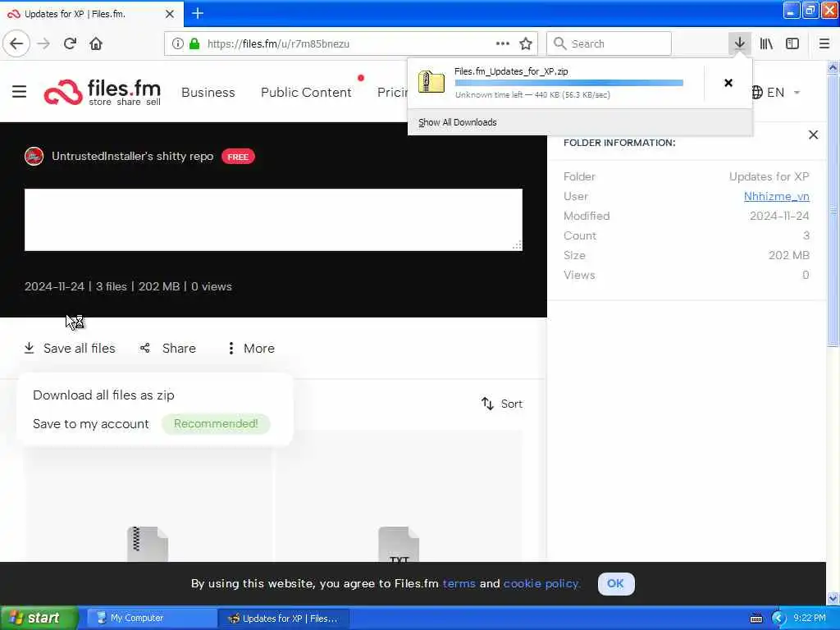The height and width of the screenshot is (630, 840).
Task: Click the files.fm logo
Action: tap(103, 92)
